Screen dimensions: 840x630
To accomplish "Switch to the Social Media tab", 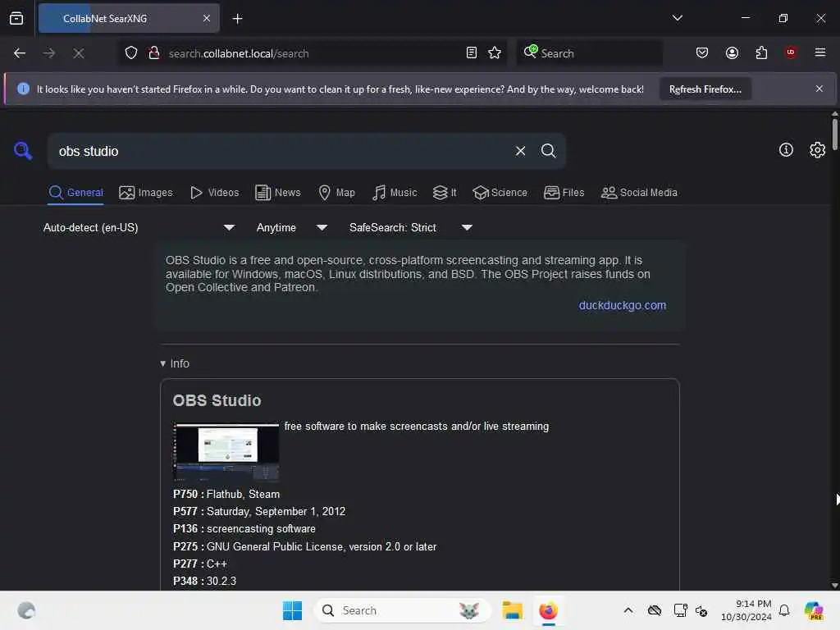I will (x=639, y=192).
